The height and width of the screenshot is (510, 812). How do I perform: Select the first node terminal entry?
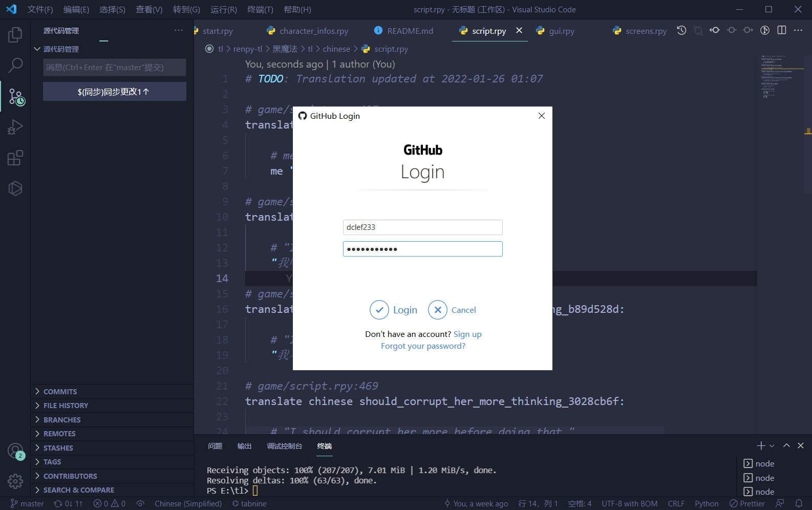point(759,463)
